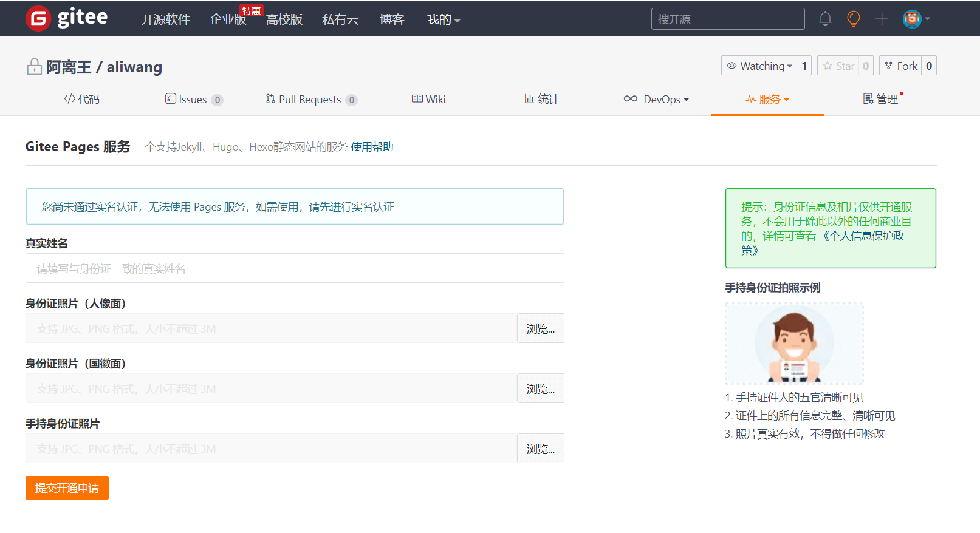Click the 使用帮助 help link

coord(372,147)
